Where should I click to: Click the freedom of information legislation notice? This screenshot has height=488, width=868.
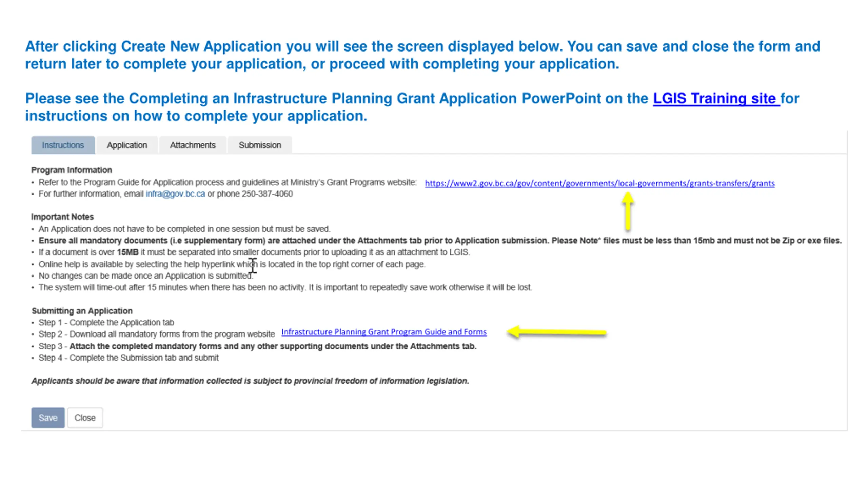pyautogui.click(x=250, y=381)
